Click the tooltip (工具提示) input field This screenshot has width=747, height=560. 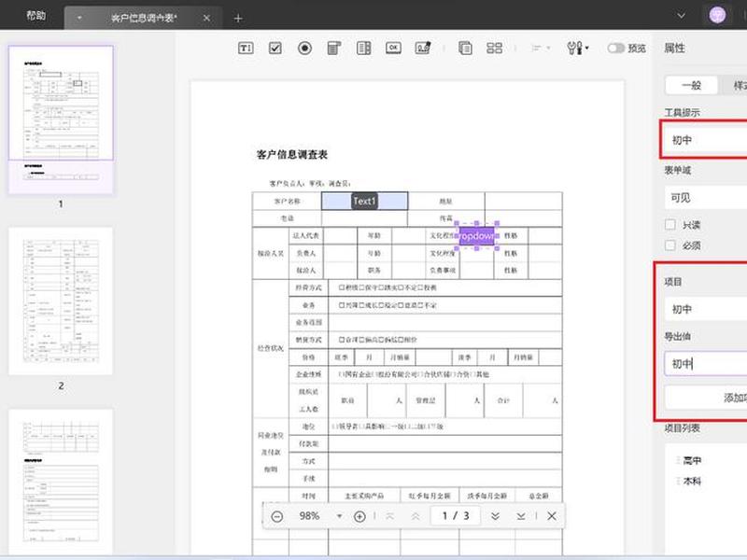705,139
